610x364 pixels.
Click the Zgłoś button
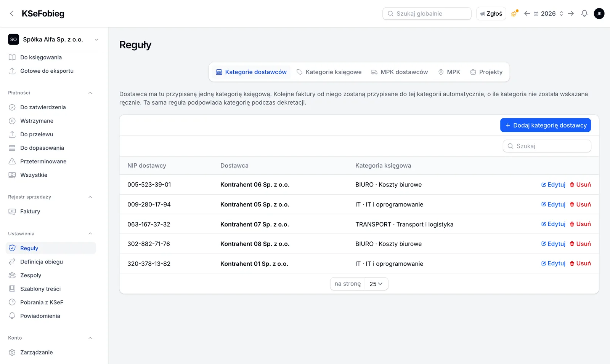pyautogui.click(x=491, y=14)
